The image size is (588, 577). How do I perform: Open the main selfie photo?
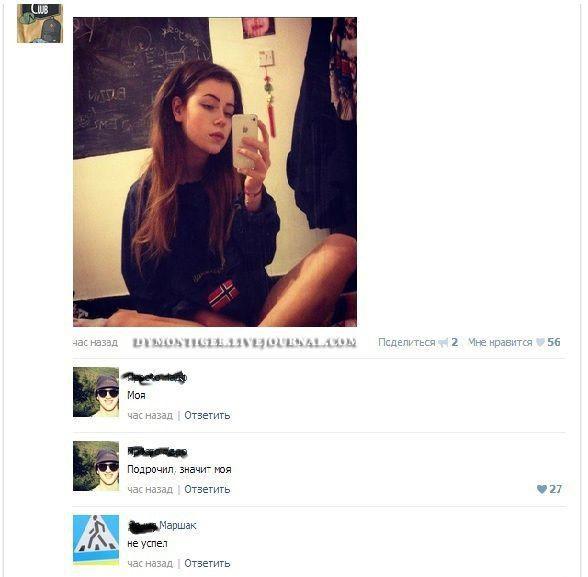tap(215, 172)
